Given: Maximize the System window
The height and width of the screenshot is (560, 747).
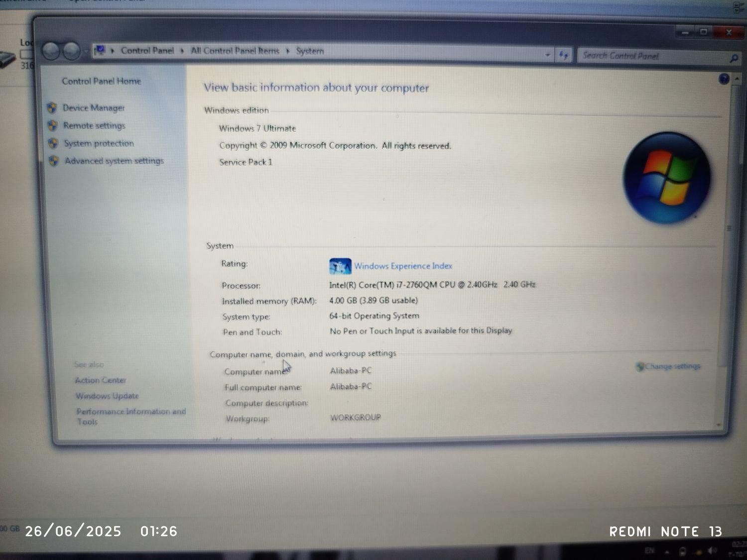Looking at the screenshot, I should [x=703, y=32].
